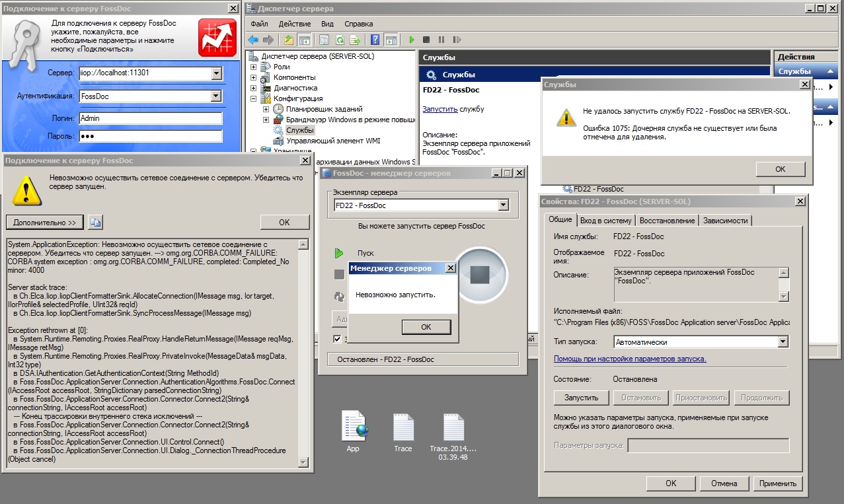Expand the Брандмауэр Windows node
The width and height of the screenshot is (844, 504).
click(x=266, y=120)
